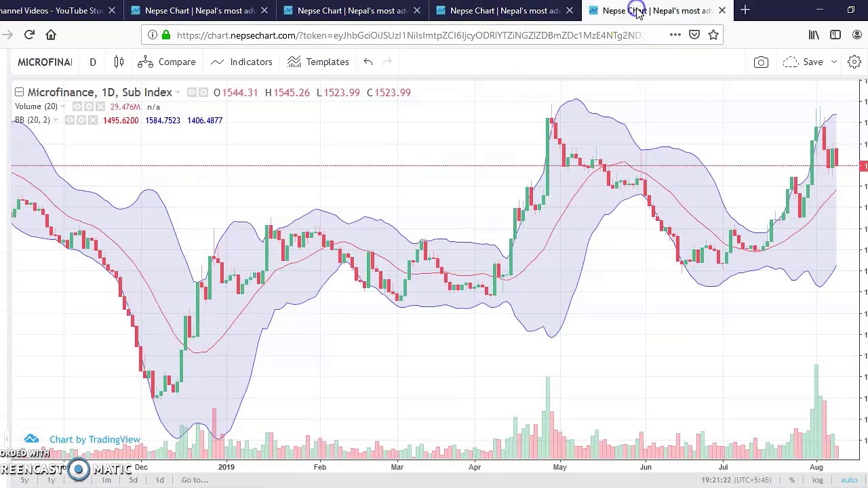Image resolution: width=868 pixels, height=488 pixels.
Task: Open page actions three-dot menu in address bar
Action: click(675, 35)
